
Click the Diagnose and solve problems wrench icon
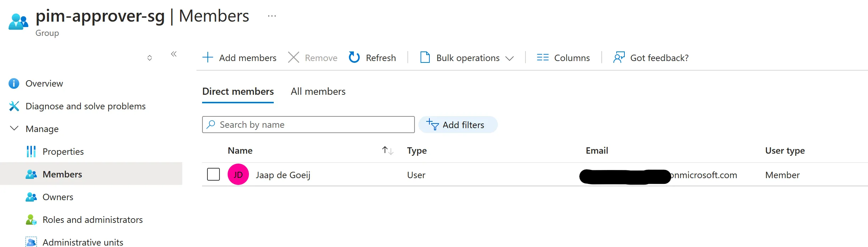tap(14, 106)
